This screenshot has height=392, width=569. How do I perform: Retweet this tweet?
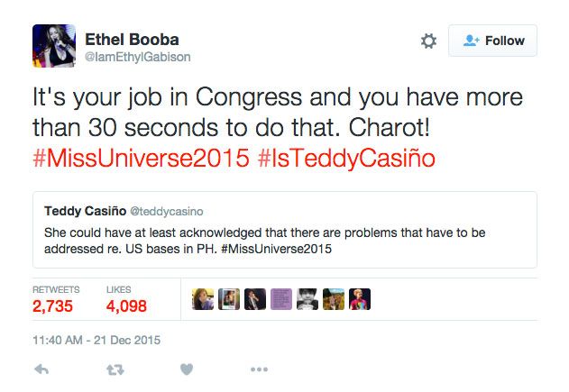click(114, 369)
